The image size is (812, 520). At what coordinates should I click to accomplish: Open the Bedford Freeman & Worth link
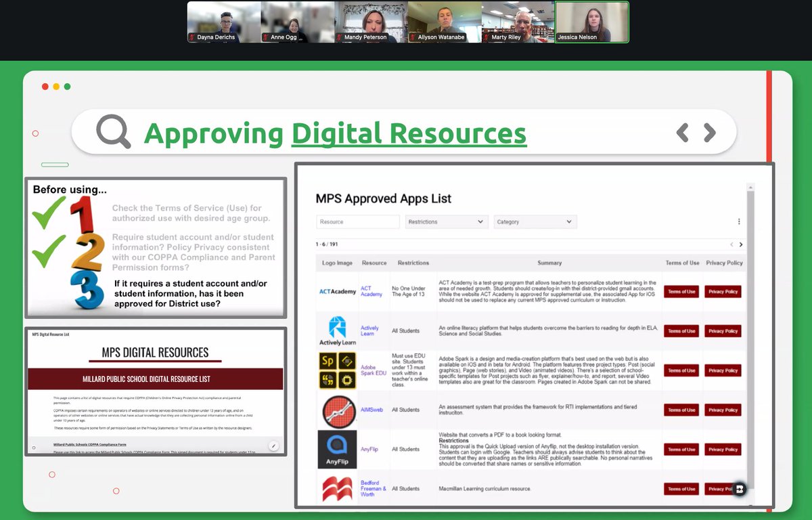coord(374,489)
